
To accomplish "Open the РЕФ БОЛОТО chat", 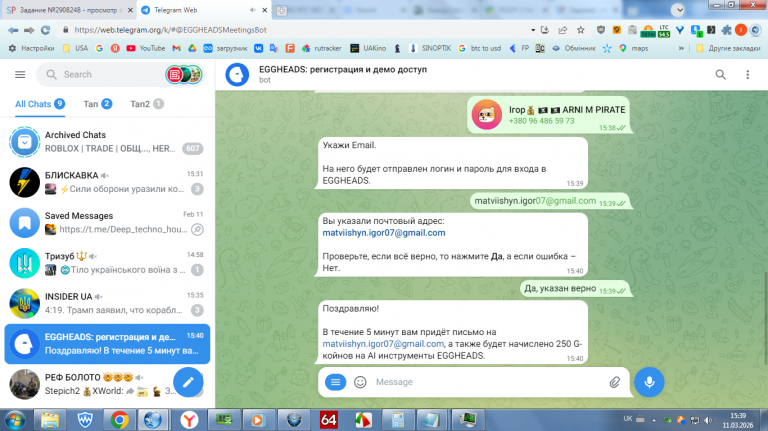I will tap(107, 384).
